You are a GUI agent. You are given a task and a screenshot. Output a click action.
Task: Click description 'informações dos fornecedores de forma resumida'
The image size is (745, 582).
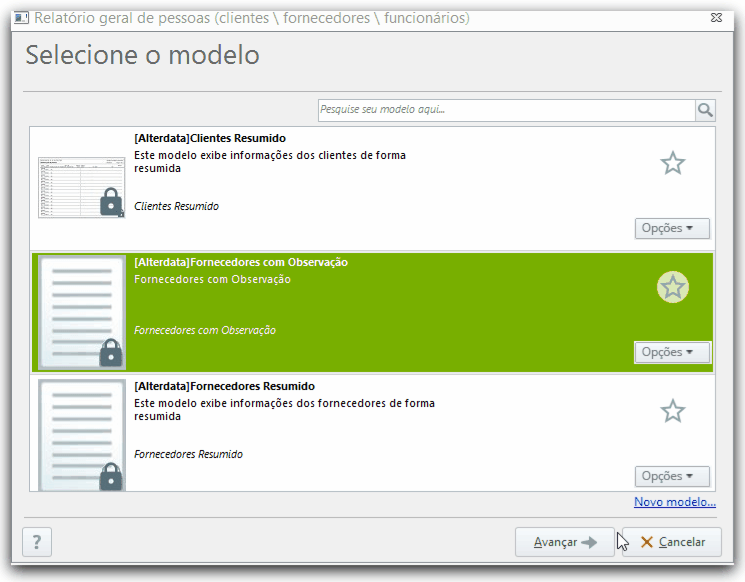pyautogui.click(x=284, y=410)
